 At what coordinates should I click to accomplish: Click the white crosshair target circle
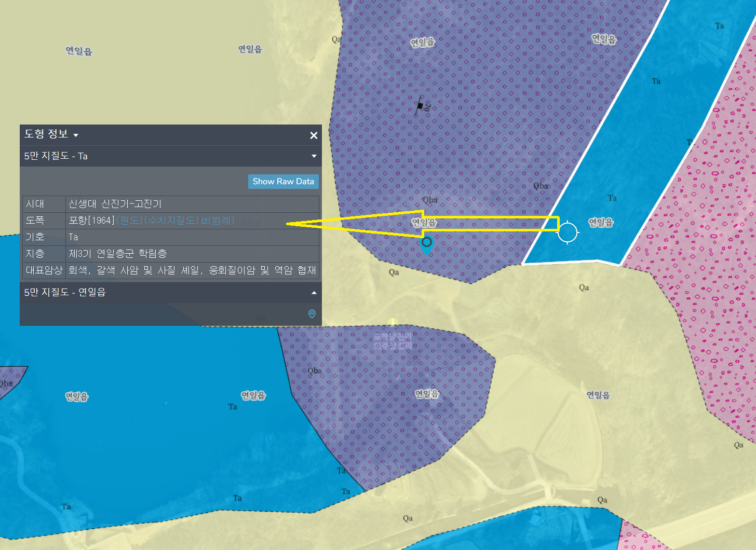(568, 232)
